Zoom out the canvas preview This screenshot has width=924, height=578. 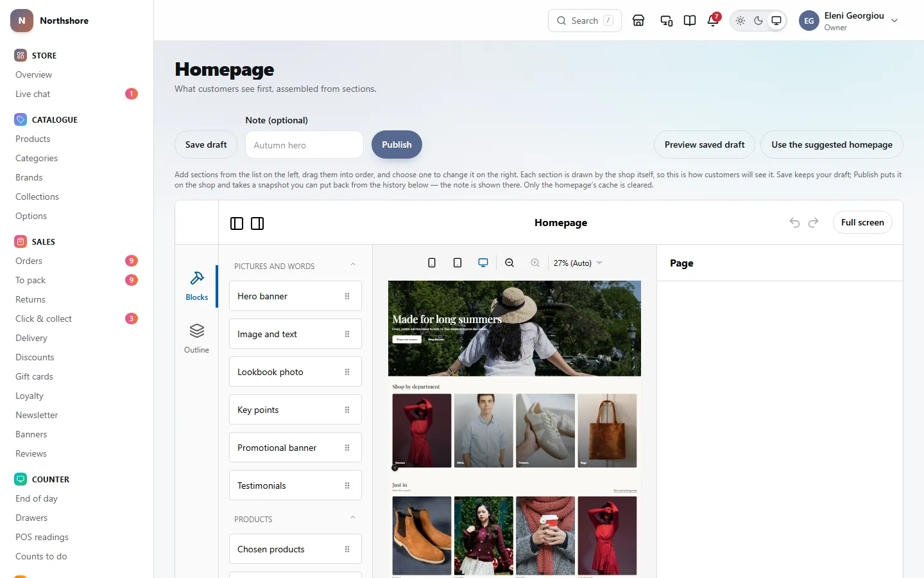click(509, 263)
